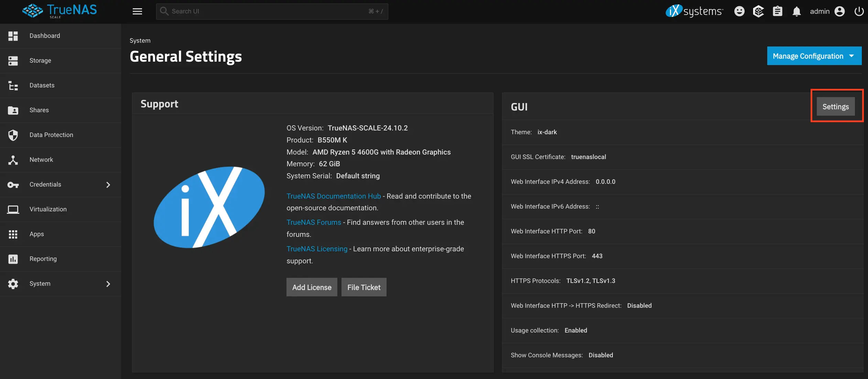Open the Feedback smiley icon
This screenshot has height=379, width=868.
click(739, 11)
